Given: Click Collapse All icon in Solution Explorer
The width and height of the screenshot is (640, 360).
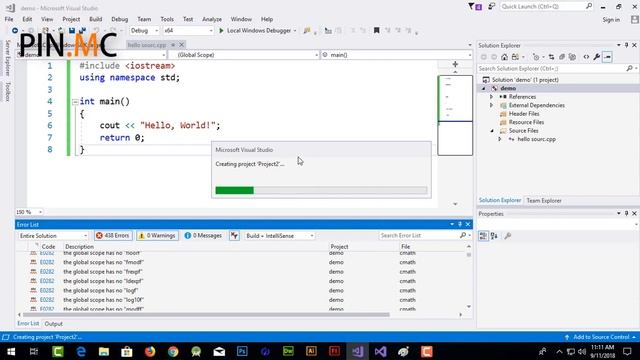Looking at the screenshot, I should (x=562, y=57).
